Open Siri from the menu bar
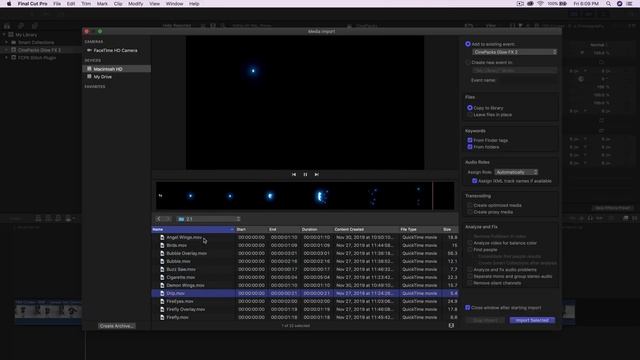Screen dimensions: 640x360 [x=619, y=4]
